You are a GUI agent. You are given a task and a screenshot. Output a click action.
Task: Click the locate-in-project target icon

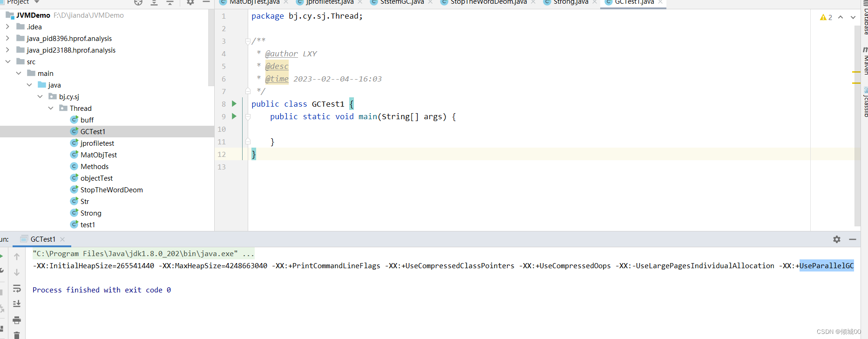click(x=138, y=2)
